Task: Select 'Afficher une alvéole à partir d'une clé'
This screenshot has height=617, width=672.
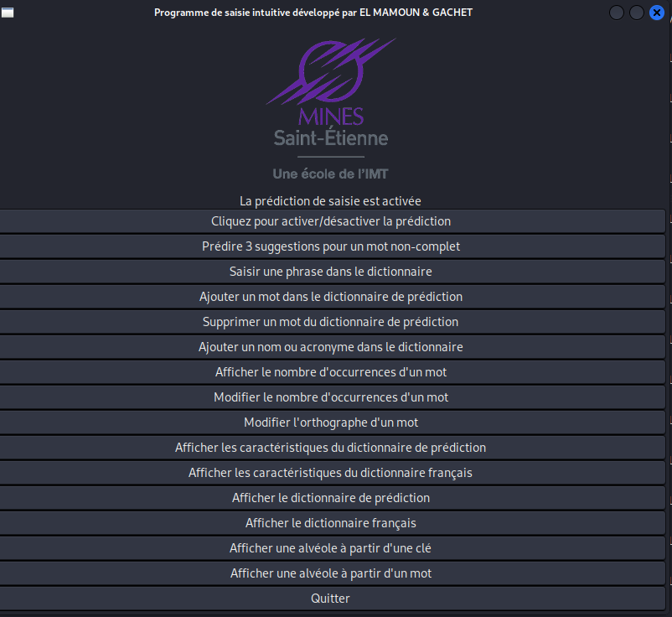Action: click(331, 548)
